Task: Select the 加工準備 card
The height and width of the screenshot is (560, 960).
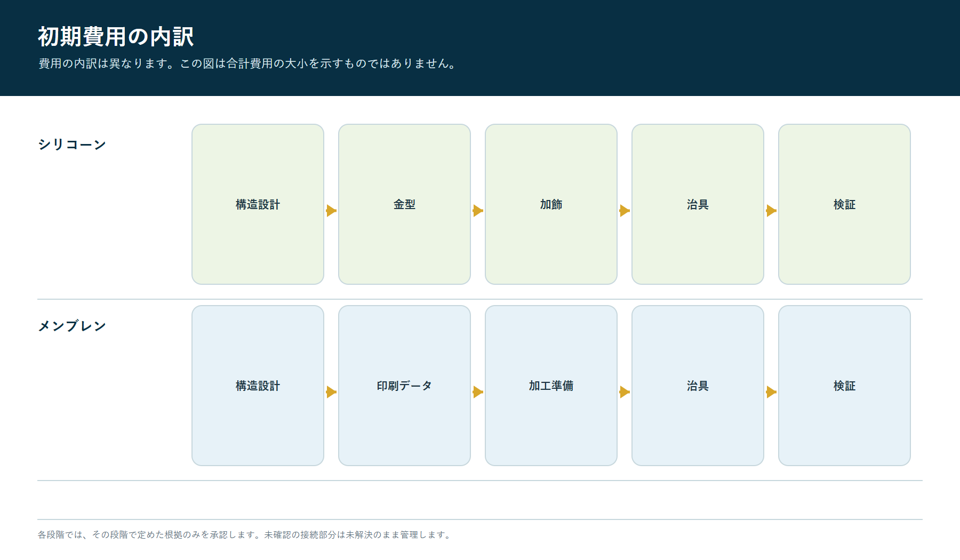Action: tap(551, 386)
